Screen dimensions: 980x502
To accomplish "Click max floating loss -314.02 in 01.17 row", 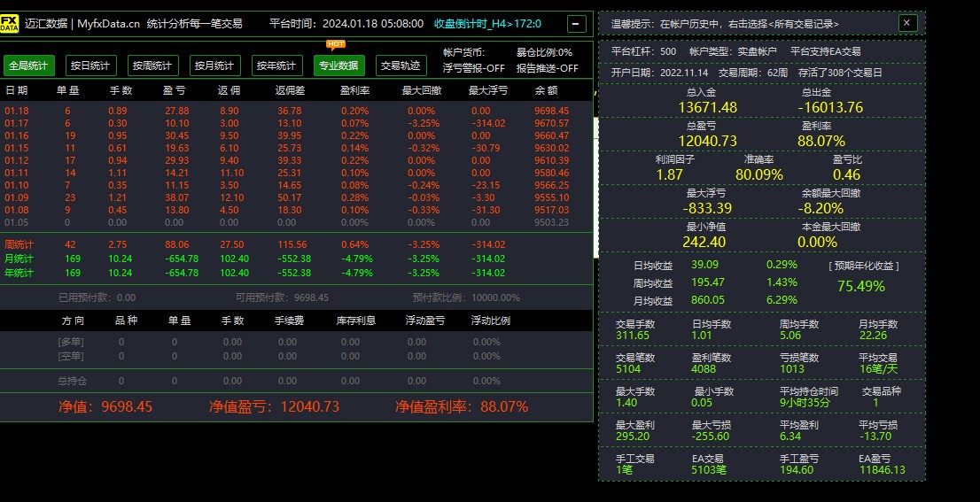I will click(489, 123).
